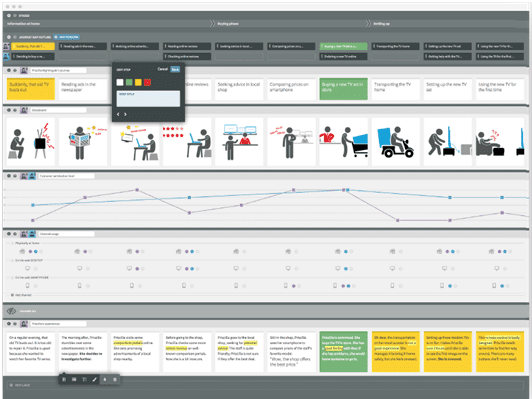532x399 pixels.
Task: Click the Add Persona button
Action: click(x=66, y=37)
